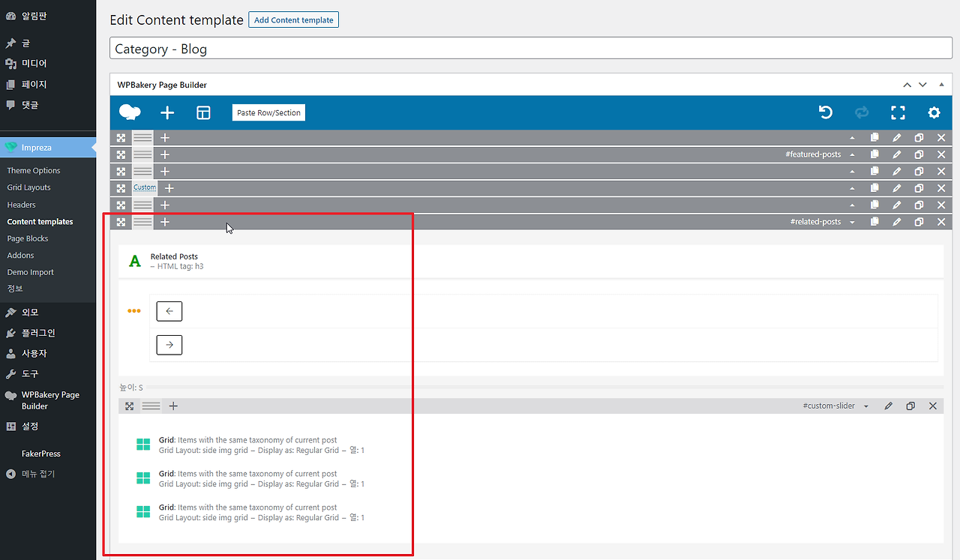The image size is (960, 560).
Task: Add a column to #featured-posts row
Action: [165, 154]
